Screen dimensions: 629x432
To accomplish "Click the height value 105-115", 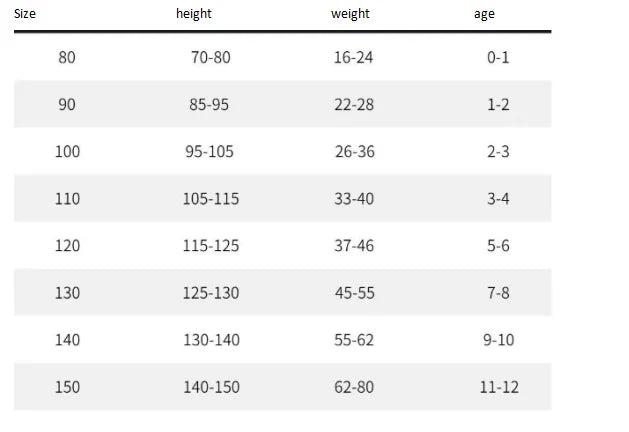I will (211, 199).
